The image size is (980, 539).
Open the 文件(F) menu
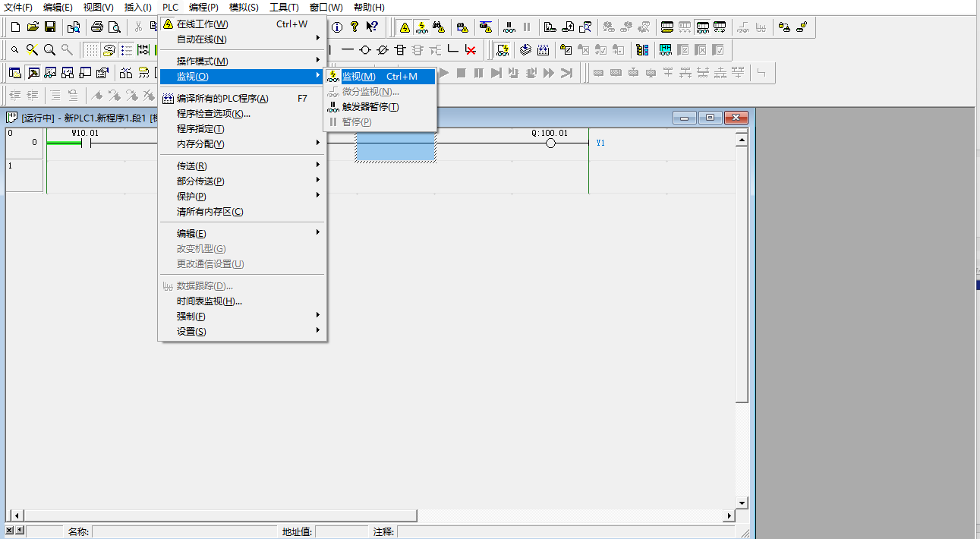18,8
